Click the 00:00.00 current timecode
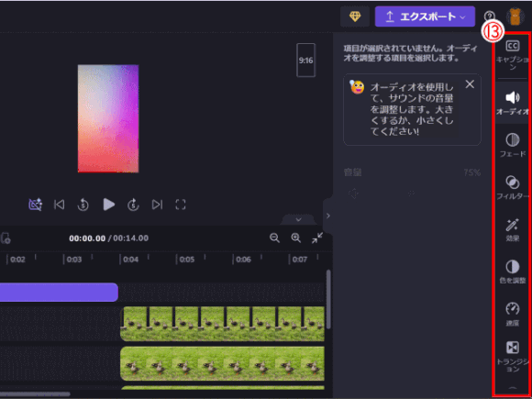This screenshot has height=399, width=532. pyautogui.click(x=87, y=238)
